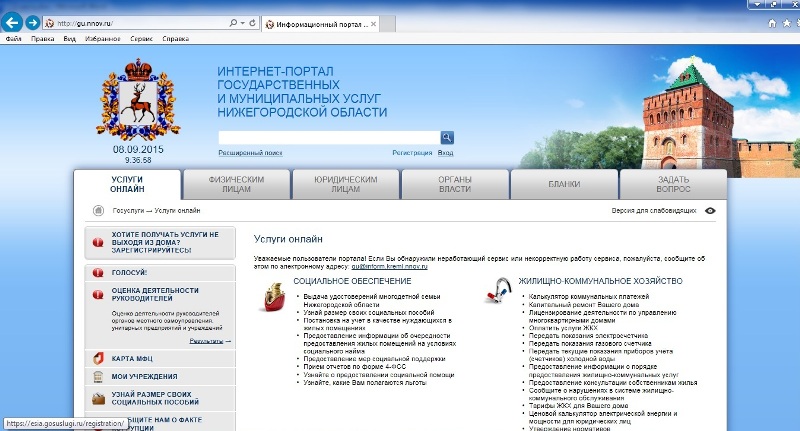This screenshot has width=800, height=431.
Task: Click the browser Back arrow button
Action: click(x=12, y=22)
